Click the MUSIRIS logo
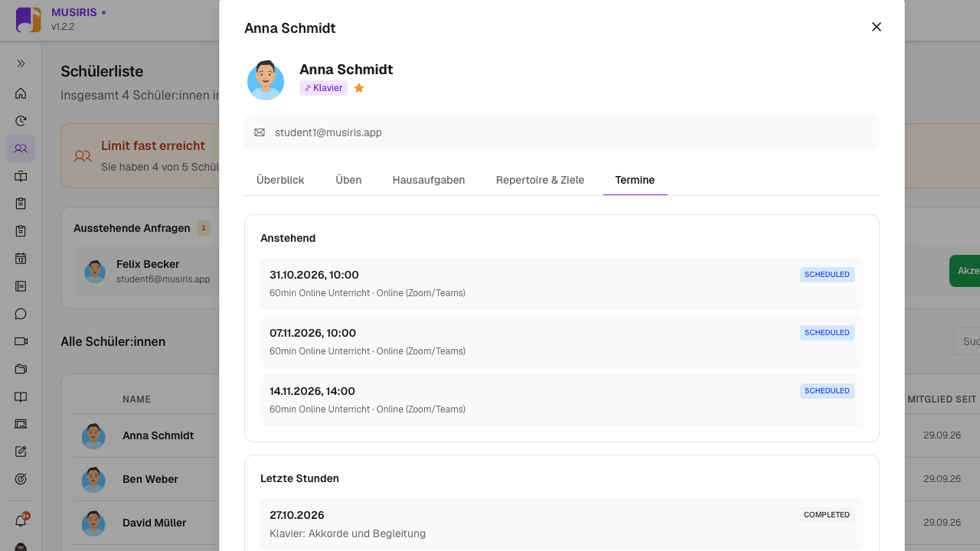Viewport: 980px width, 551px height. pyautogui.click(x=28, y=20)
